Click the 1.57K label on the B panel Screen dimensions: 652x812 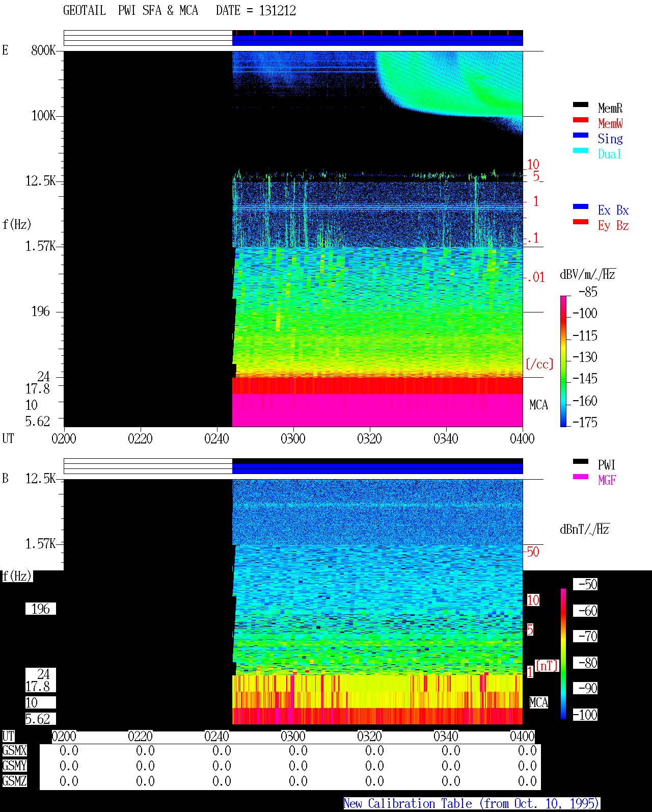coord(40,543)
